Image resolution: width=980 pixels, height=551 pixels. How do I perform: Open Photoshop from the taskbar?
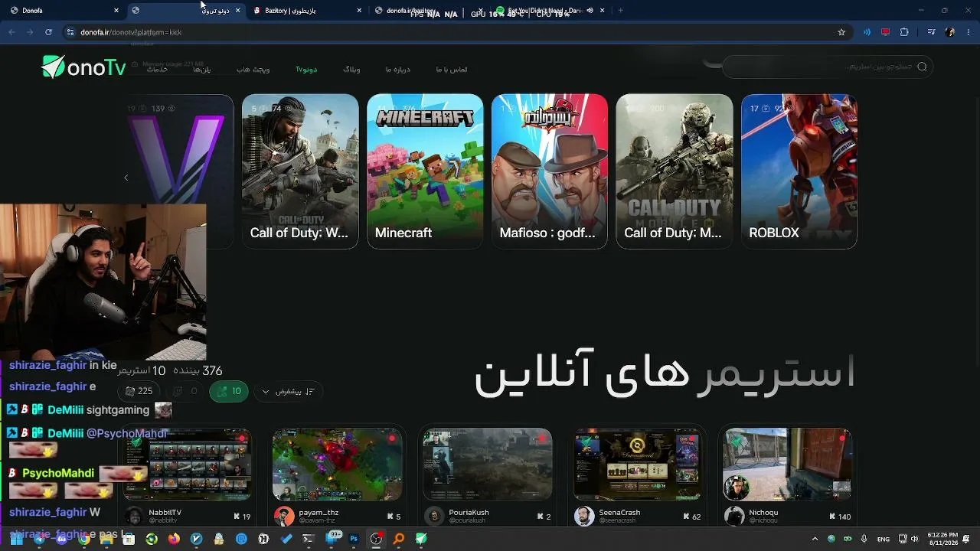[x=354, y=539]
